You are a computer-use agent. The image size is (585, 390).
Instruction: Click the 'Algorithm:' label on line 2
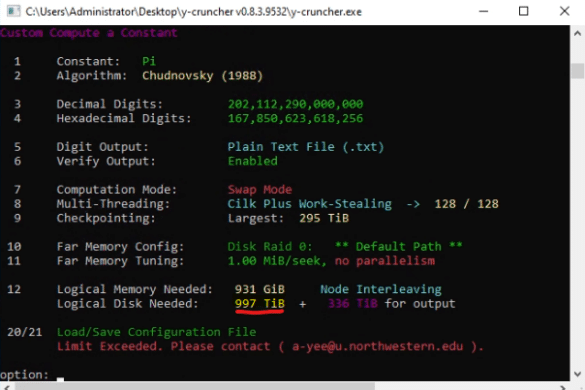pyautogui.click(x=92, y=76)
